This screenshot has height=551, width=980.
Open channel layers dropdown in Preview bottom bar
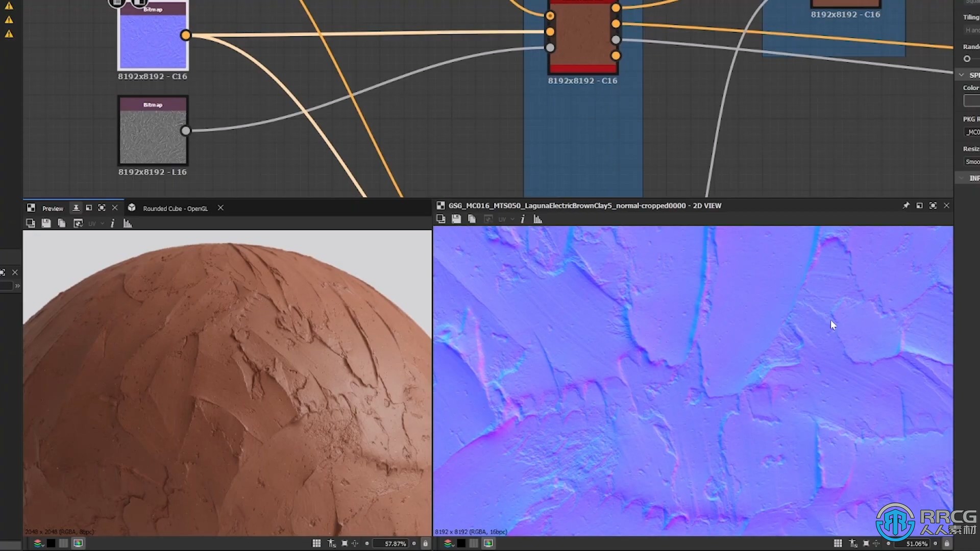(38, 543)
